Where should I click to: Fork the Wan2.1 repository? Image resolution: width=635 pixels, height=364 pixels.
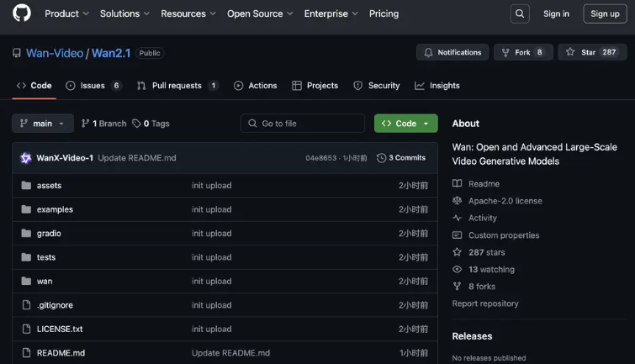(x=523, y=52)
